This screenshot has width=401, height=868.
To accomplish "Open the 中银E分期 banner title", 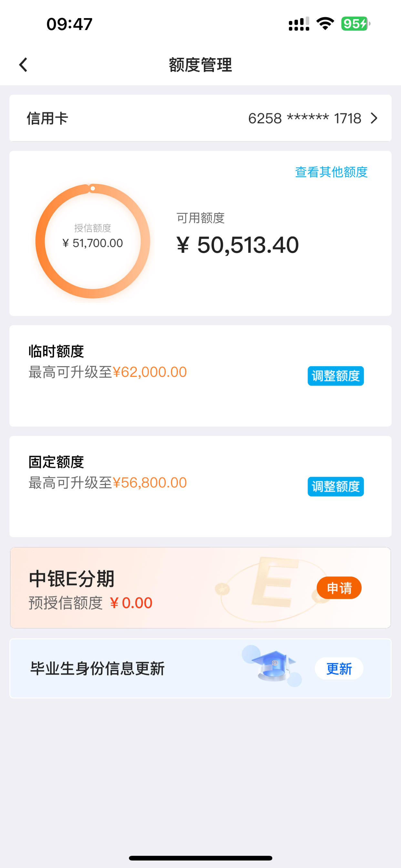I will [x=71, y=579].
